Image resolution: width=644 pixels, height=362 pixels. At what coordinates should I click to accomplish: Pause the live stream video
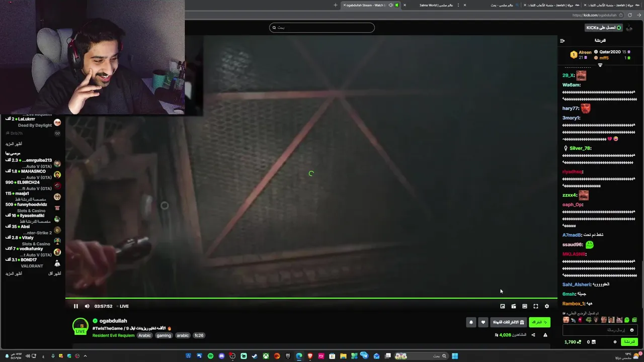pos(76,306)
